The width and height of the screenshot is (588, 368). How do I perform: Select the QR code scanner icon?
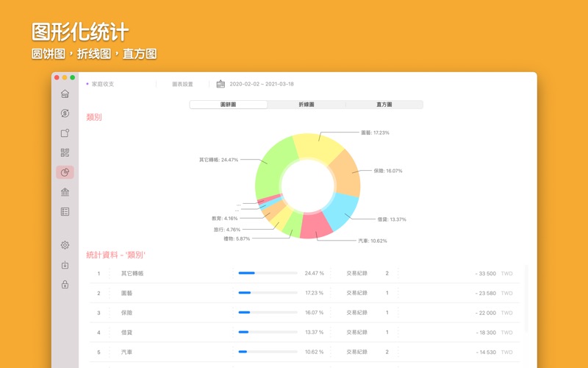click(x=65, y=153)
